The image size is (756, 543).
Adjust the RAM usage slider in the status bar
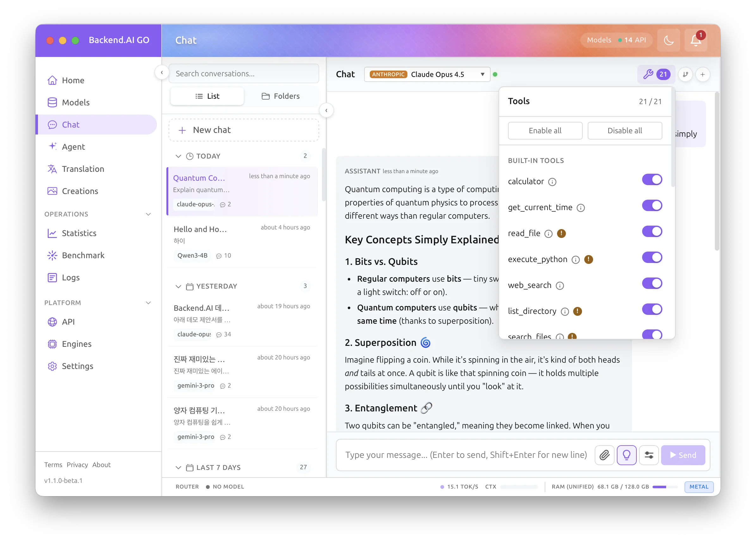coord(665,487)
